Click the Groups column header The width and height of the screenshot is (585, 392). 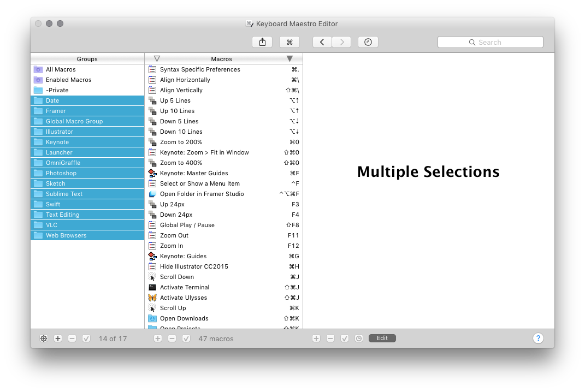point(87,59)
